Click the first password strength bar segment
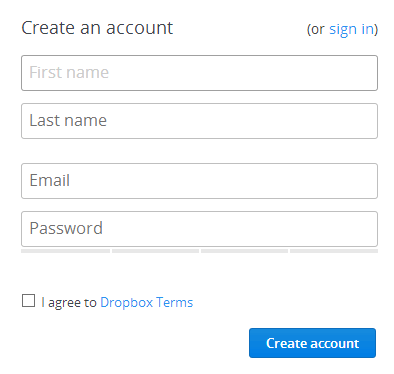Image resolution: width=394 pixels, height=374 pixels. coord(65,251)
